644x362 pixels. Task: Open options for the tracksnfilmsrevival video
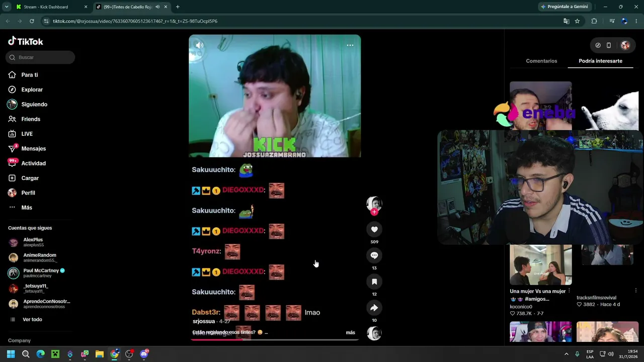pyautogui.click(x=636, y=290)
